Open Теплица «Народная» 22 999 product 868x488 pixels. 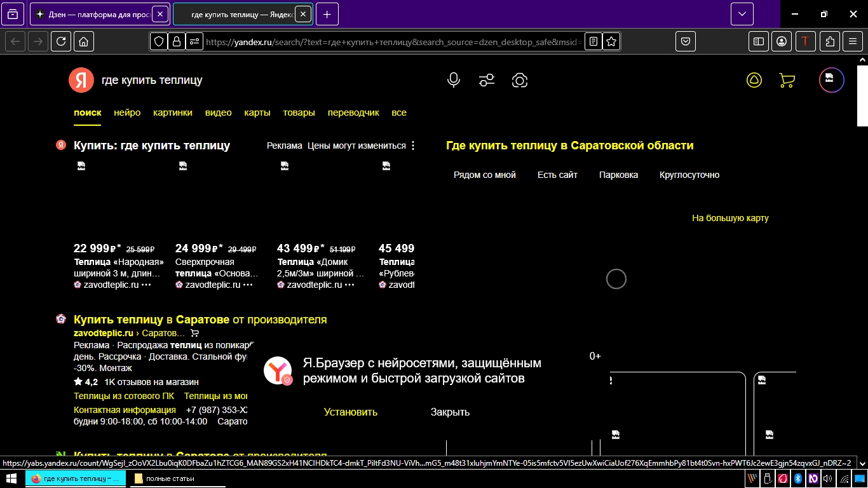tap(119, 224)
